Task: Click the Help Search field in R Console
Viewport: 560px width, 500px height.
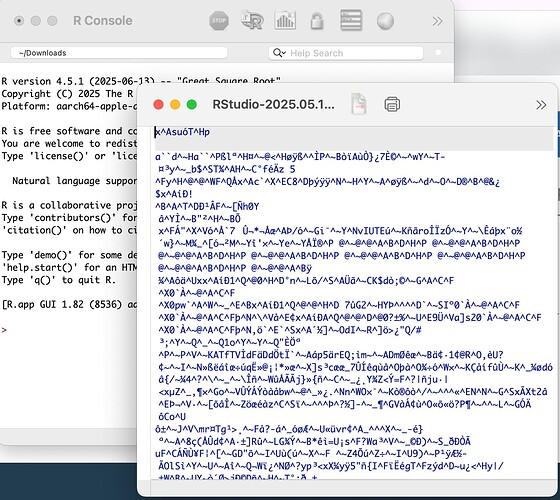Action: 346,53
